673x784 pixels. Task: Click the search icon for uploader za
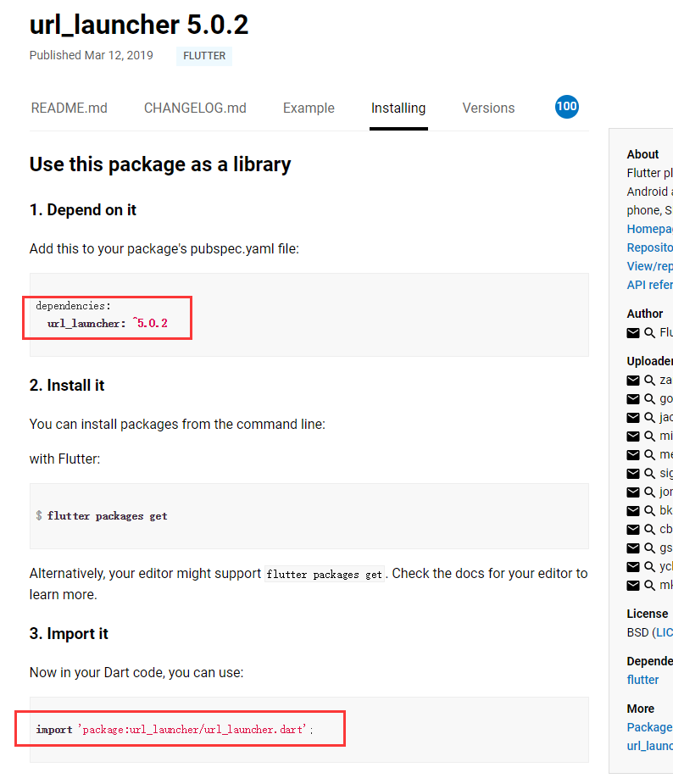tap(649, 380)
